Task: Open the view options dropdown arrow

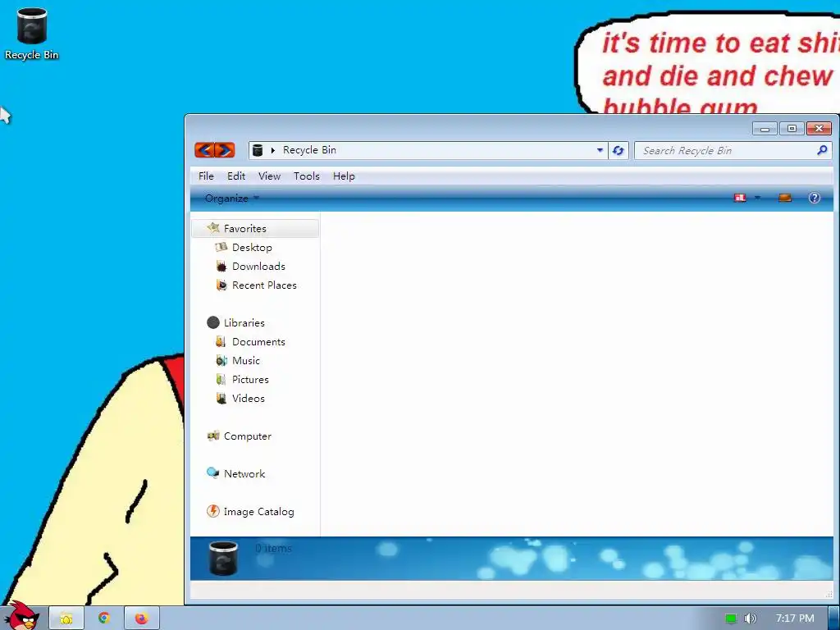Action: [757, 198]
